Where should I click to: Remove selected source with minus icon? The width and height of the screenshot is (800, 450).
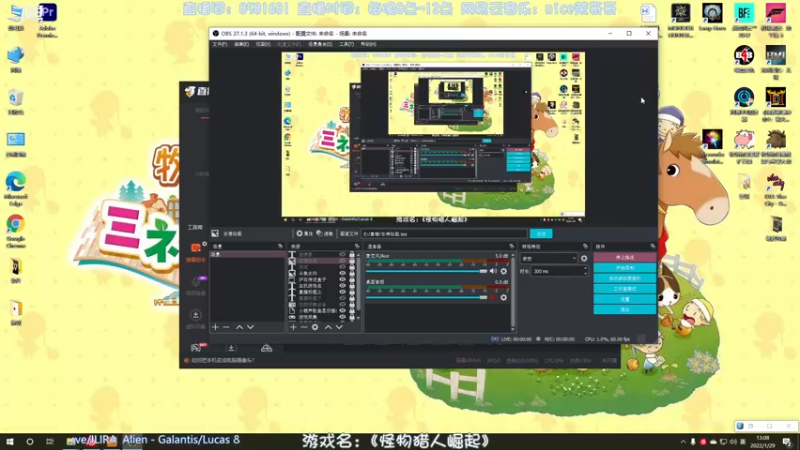coord(304,327)
